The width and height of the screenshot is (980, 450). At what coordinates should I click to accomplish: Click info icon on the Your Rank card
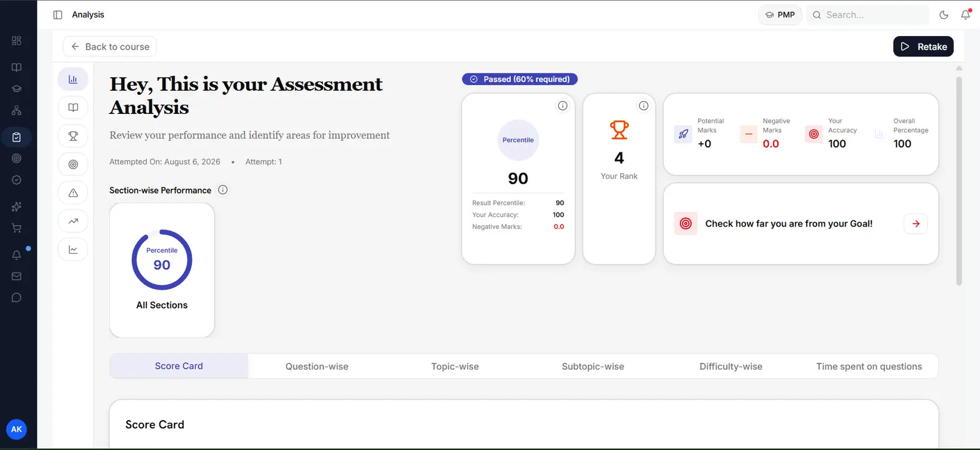[x=644, y=106]
